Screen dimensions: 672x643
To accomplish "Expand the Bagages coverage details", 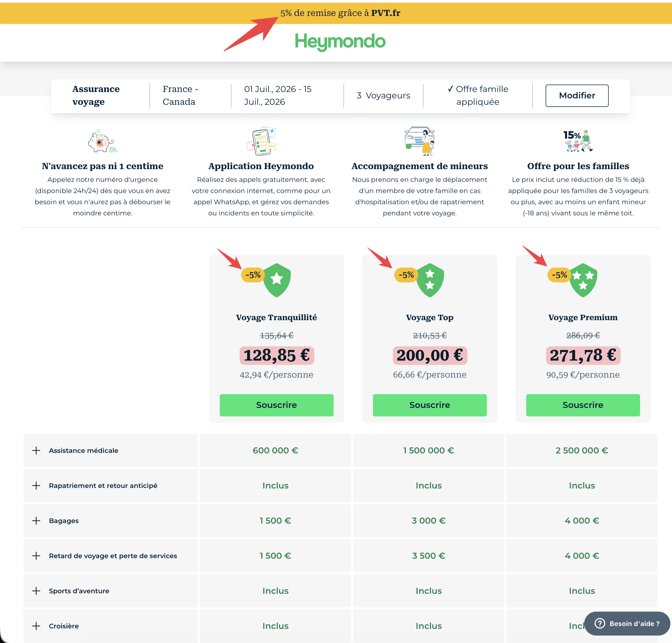I will point(36,521).
